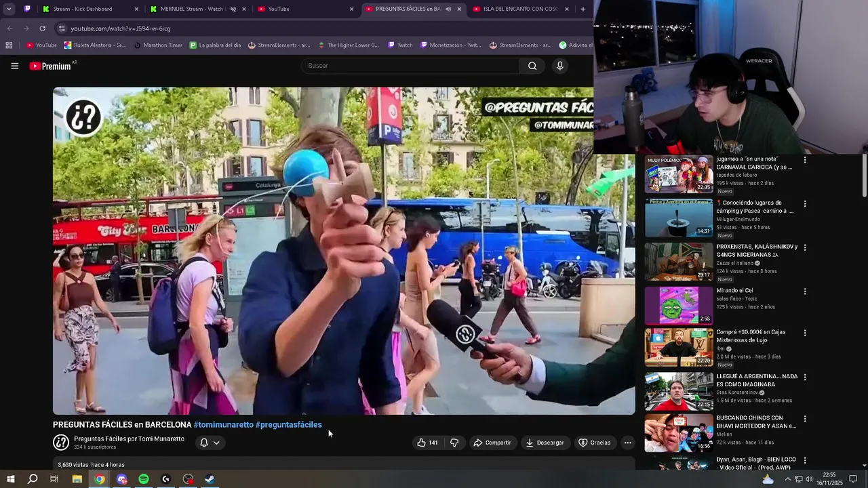
Task: Click the Compartir share button
Action: pos(492,443)
